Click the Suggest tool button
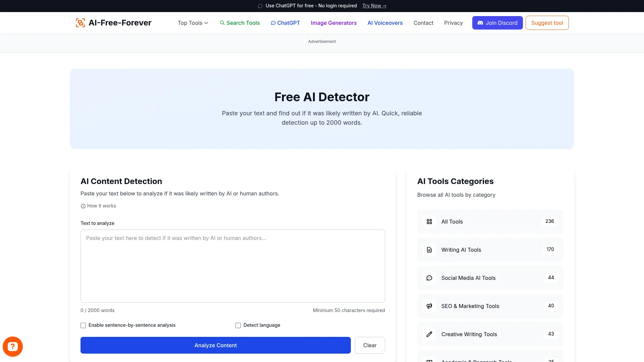644x362 pixels. [x=547, y=23]
